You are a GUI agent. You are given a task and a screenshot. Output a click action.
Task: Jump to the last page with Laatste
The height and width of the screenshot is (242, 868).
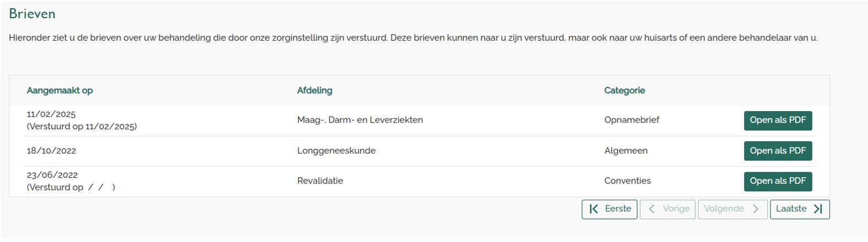pos(799,209)
